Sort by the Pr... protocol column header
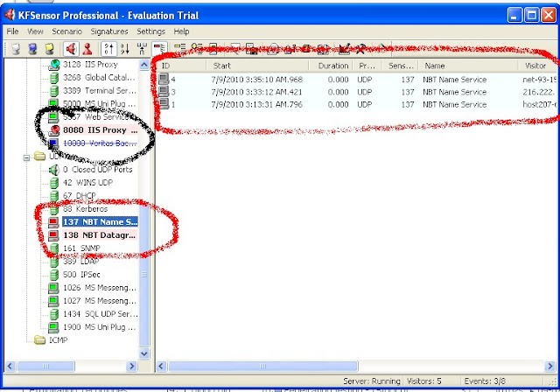This screenshot has width=560, height=392. click(367, 66)
